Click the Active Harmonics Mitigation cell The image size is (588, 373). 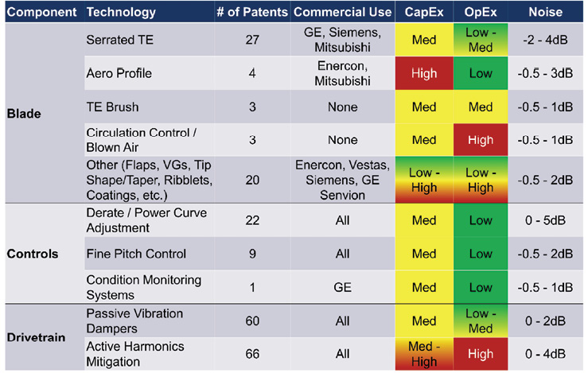click(134, 352)
